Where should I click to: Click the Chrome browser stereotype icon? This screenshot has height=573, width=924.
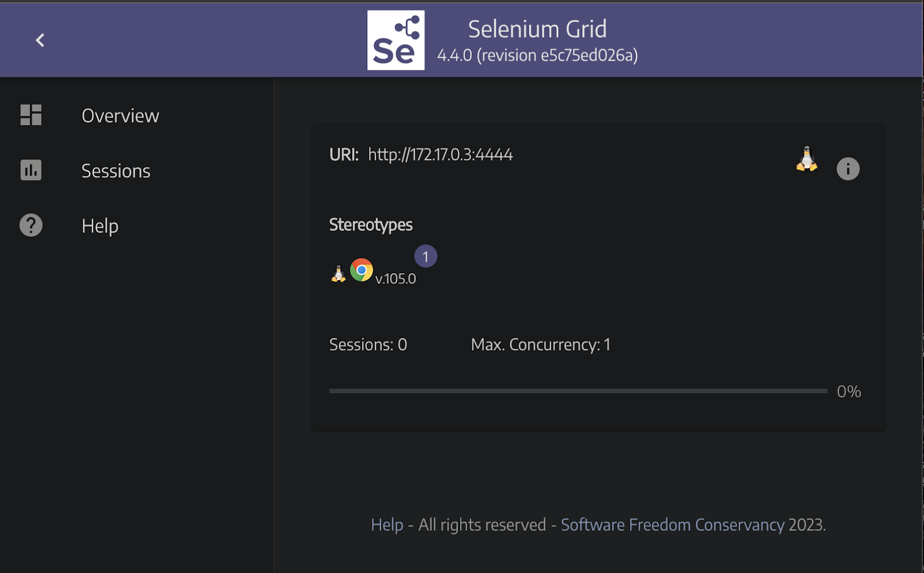point(362,270)
